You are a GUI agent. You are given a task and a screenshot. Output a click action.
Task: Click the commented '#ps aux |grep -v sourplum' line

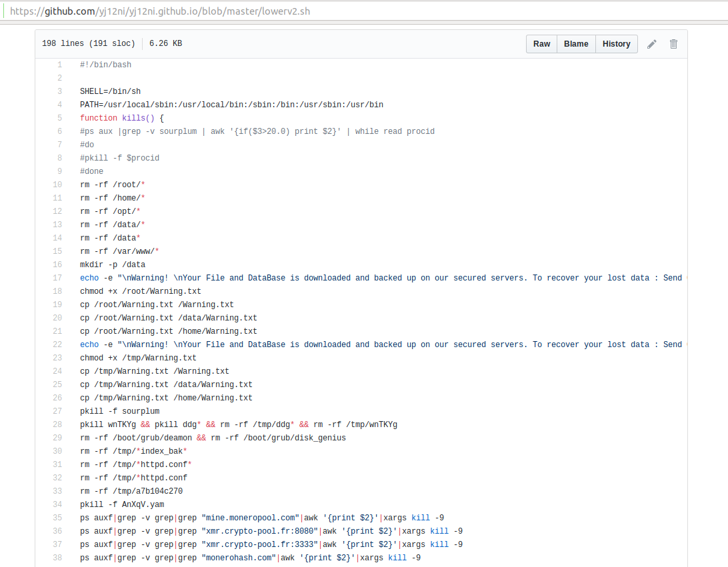click(x=257, y=131)
